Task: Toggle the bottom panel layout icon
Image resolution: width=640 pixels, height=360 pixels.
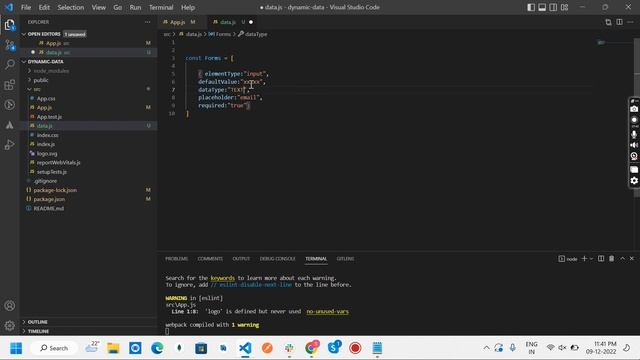Action: click(542, 7)
